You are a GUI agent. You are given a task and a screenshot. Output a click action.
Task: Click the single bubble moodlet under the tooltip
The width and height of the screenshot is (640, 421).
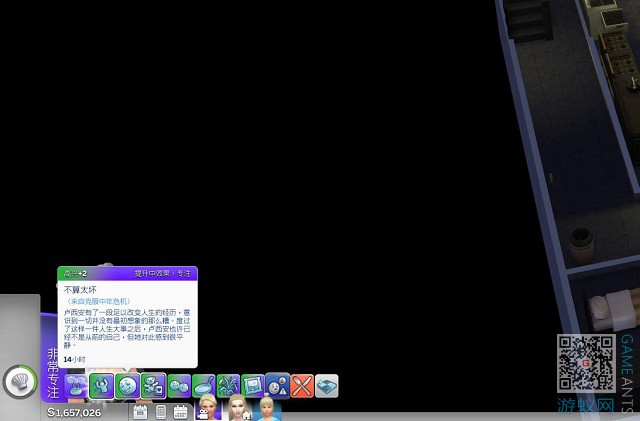pyautogui.click(x=127, y=386)
